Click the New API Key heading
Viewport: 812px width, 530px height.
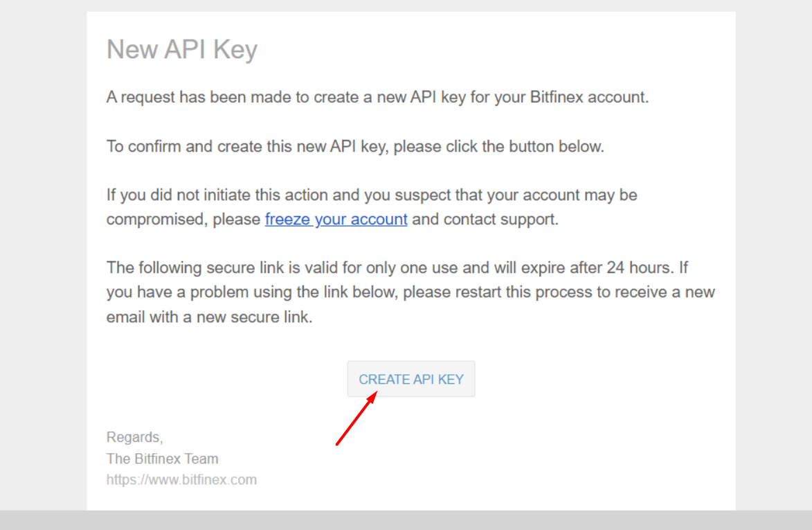(x=182, y=50)
